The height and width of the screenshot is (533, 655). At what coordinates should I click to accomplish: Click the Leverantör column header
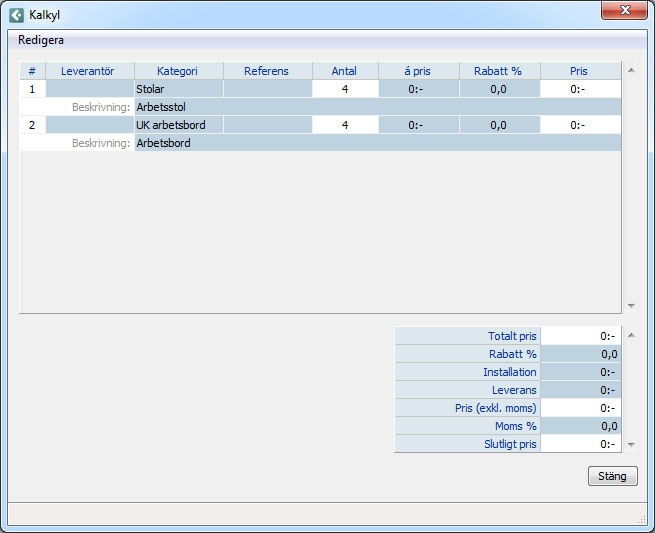pos(90,71)
